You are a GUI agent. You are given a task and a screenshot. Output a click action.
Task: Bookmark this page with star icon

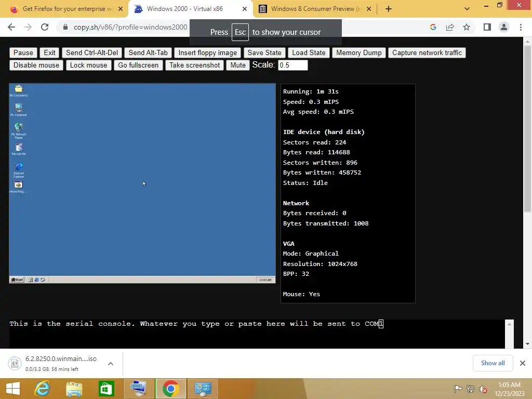tap(467, 27)
